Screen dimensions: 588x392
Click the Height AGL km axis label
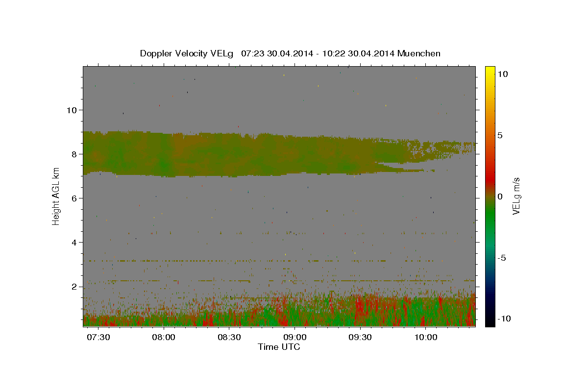pyautogui.click(x=56, y=196)
